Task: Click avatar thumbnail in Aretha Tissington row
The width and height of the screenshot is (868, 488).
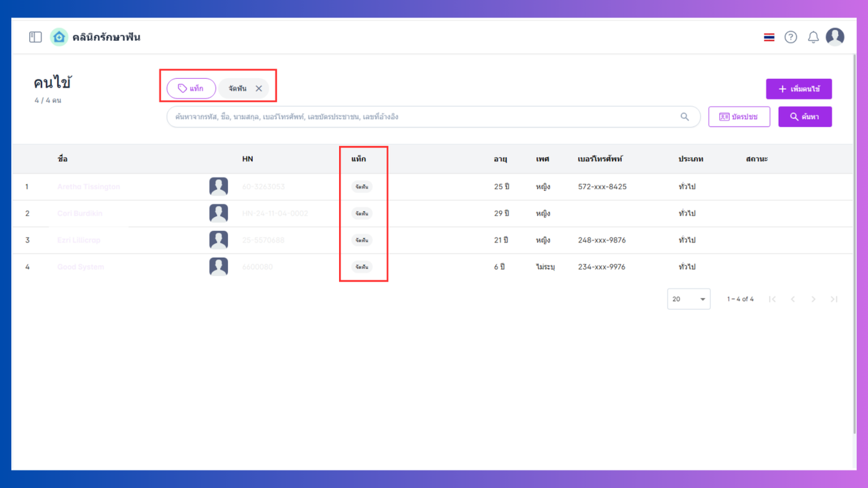Action: pos(218,187)
